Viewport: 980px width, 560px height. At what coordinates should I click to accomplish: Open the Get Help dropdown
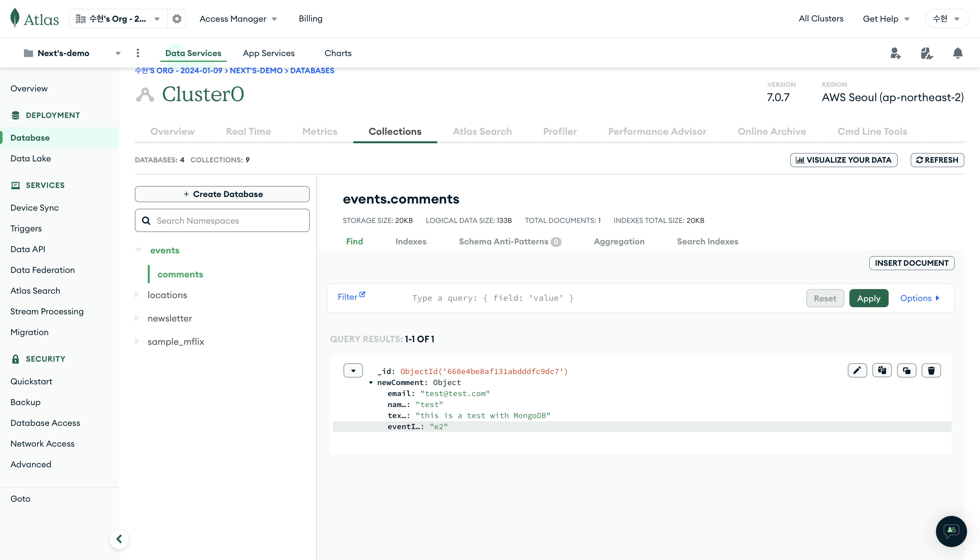[x=885, y=18]
